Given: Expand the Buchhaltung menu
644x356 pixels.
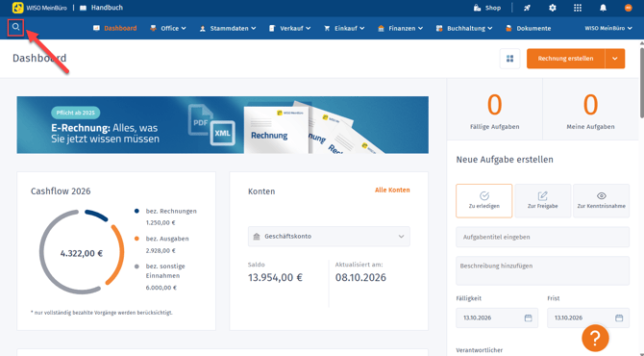Looking at the screenshot, I should click(x=464, y=28).
